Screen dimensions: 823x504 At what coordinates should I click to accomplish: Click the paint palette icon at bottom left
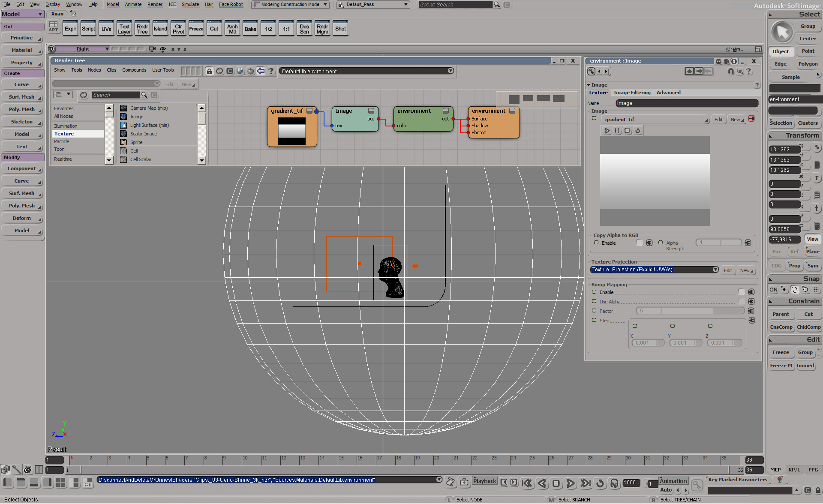(27, 469)
